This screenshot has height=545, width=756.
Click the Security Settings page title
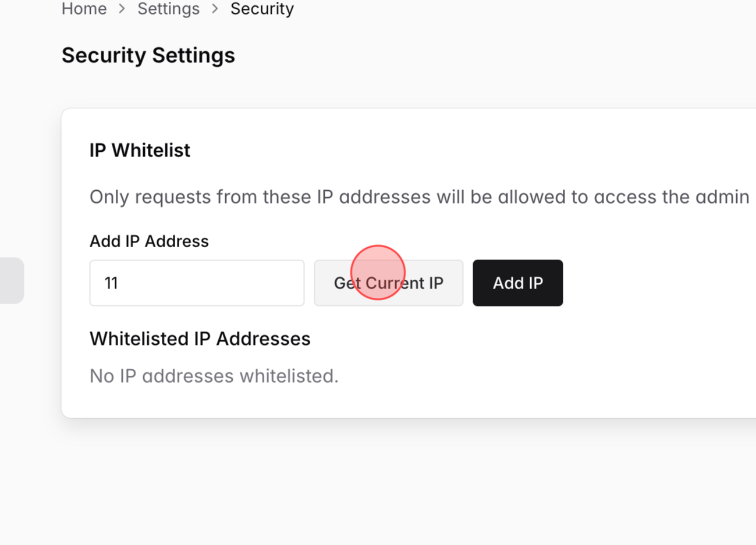point(148,55)
